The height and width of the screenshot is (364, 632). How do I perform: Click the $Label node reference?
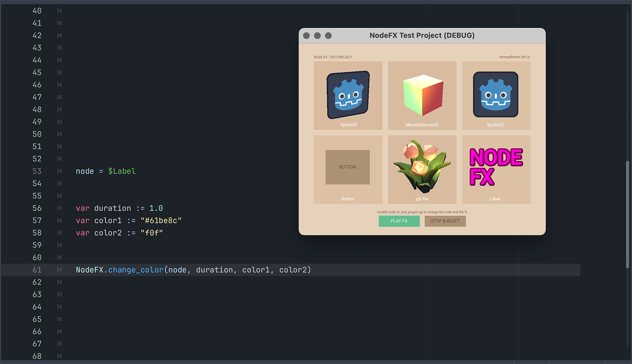point(122,171)
